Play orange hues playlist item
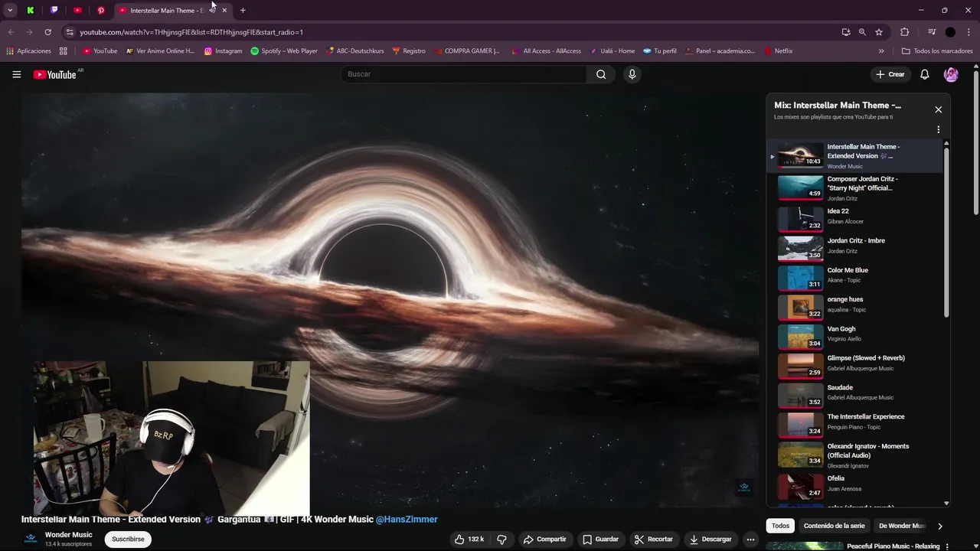Viewport: 980px width, 551px height. (x=856, y=306)
